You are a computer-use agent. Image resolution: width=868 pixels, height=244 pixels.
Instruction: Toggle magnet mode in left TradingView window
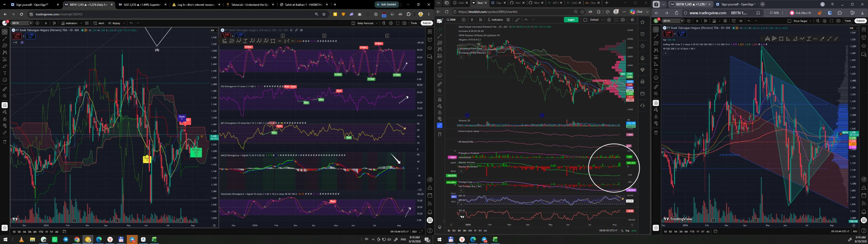click(x=5, y=105)
